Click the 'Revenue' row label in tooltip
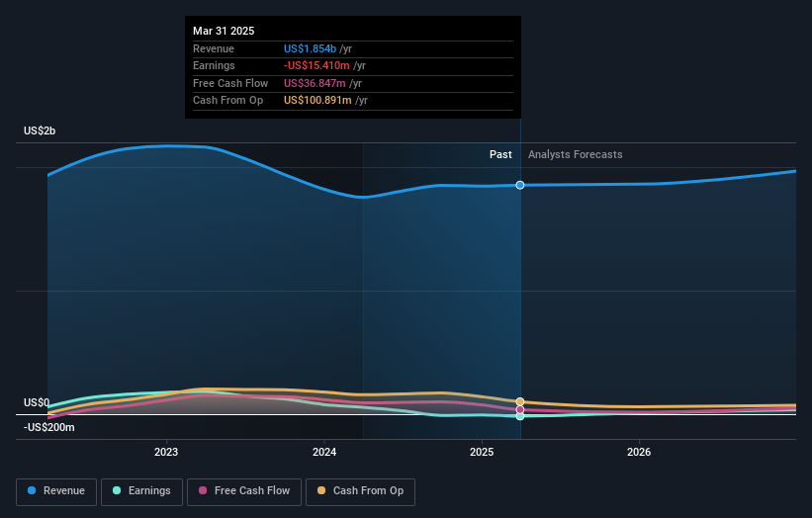The width and height of the screenshot is (812, 518). 214,48
